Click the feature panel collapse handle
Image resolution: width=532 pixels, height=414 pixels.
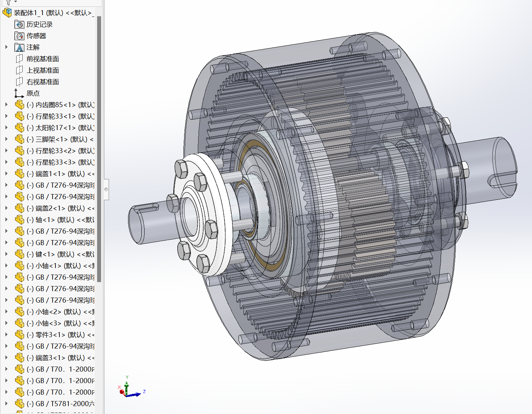pos(106,189)
